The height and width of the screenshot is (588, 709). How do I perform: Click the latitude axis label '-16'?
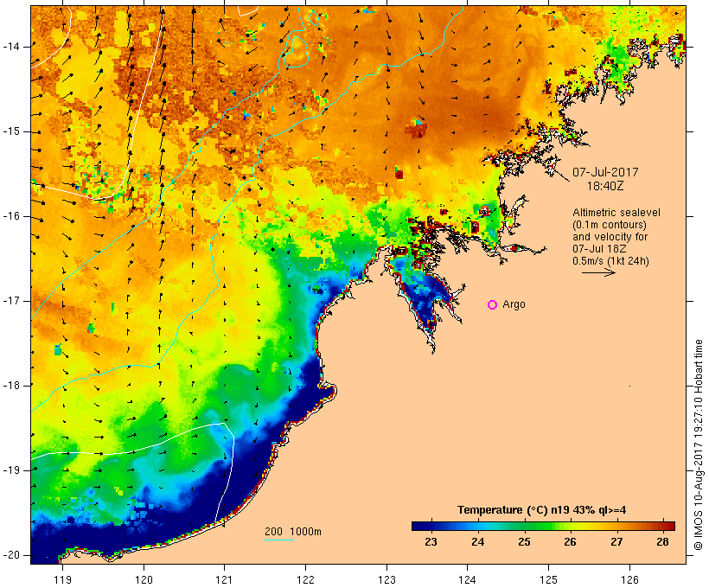point(11,216)
